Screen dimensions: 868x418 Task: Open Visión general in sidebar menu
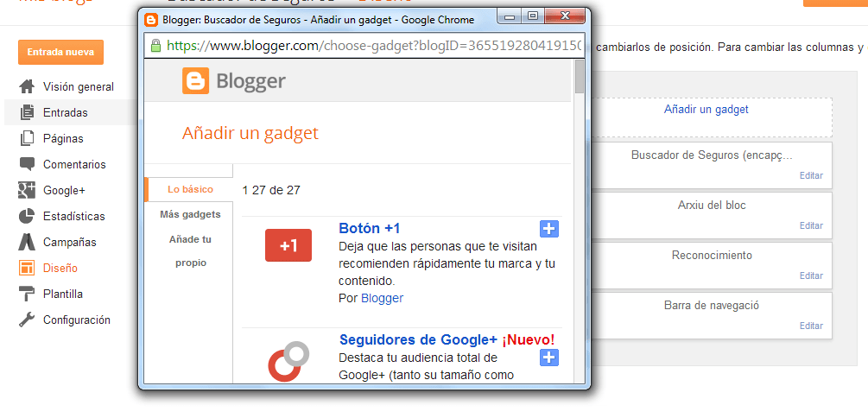(x=78, y=87)
